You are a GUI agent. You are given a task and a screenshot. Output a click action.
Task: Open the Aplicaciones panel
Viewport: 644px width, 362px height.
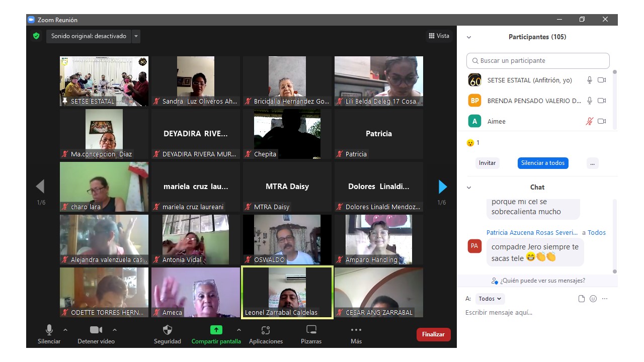[266, 330]
